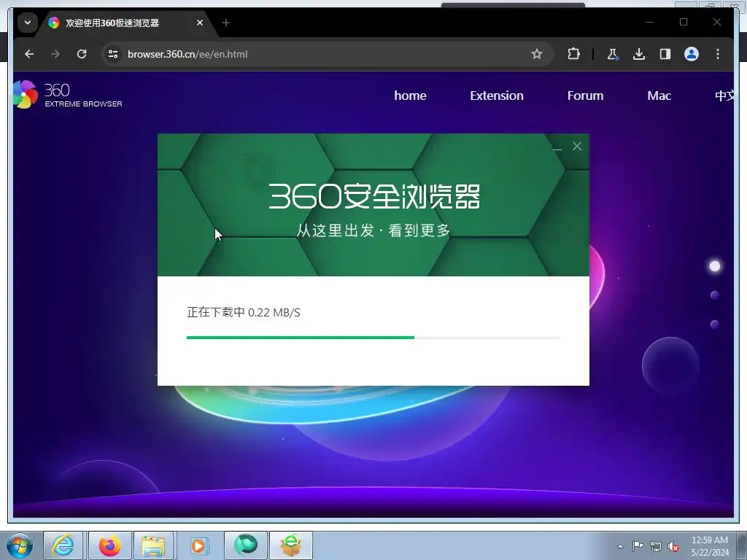747x560 pixels.
Task: Select the first page indicator dot
Action: pos(715,266)
